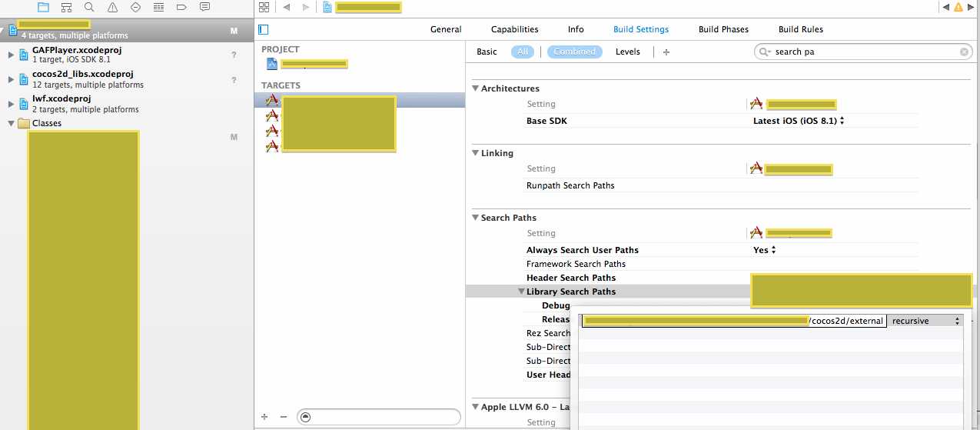
Task: Jump to the next issue arrow at top right
Action: coord(971,7)
